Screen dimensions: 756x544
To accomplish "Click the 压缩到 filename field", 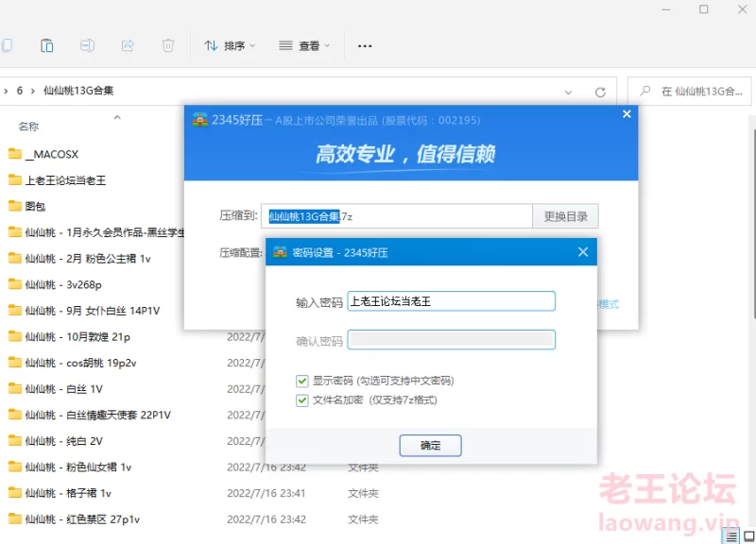I will point(396,216).
